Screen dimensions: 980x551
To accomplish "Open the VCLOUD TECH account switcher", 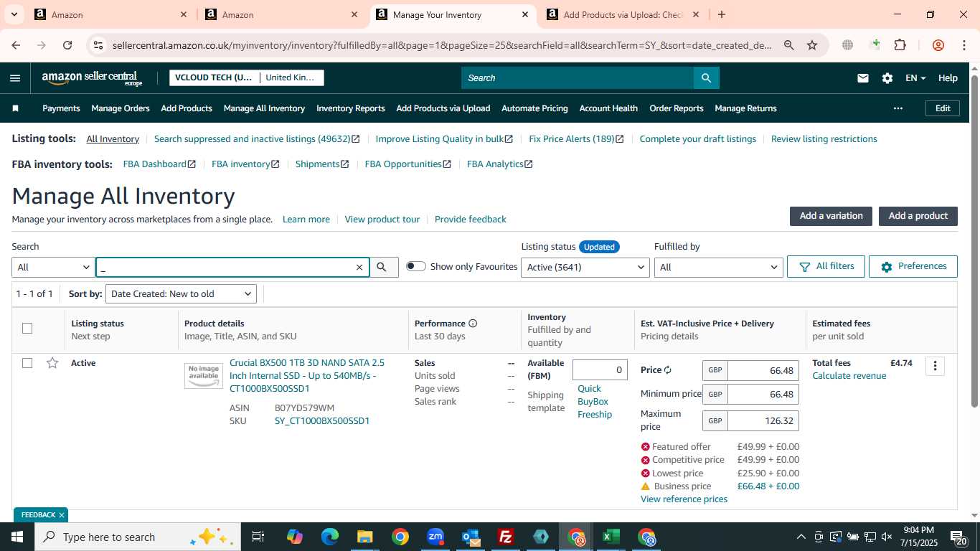I will (247, 77).
